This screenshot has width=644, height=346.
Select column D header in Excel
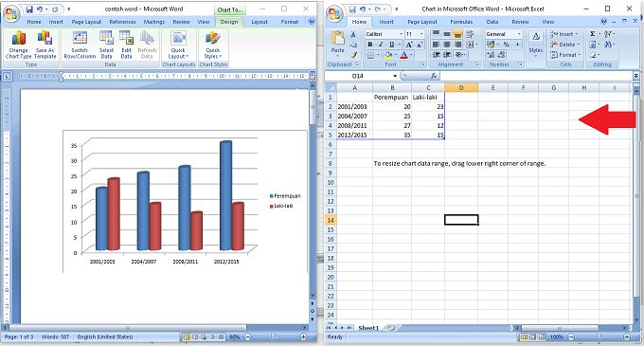point(461,87)
